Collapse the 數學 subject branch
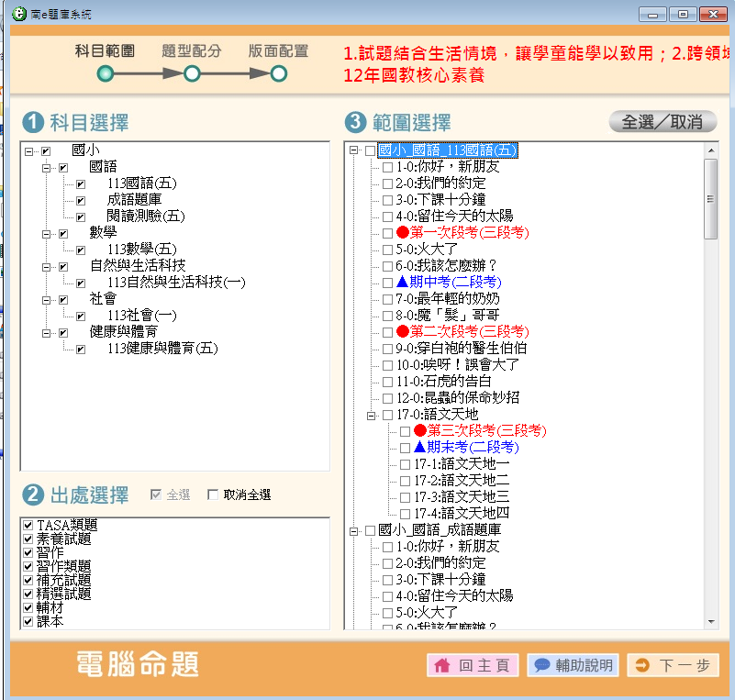This screenshot has height=700, width=735. click(46, 233)
